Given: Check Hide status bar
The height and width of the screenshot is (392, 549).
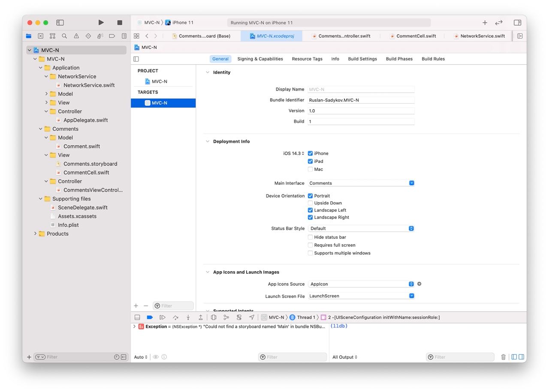Looking at the screenshot, I should point(310,237).
